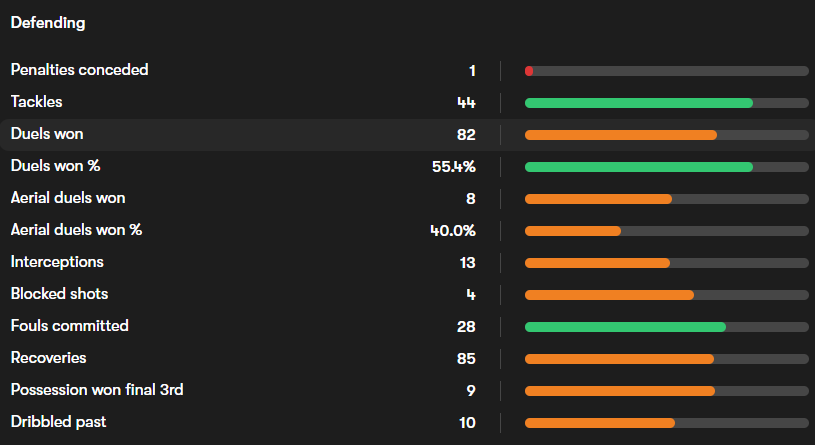The image size is (815, 445).
Task: Click the Fouls committed label
Action: (69, 326)
